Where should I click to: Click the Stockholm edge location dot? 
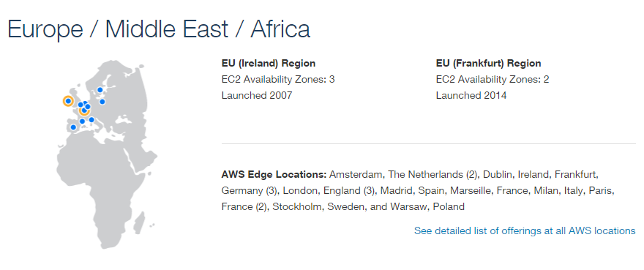click(100, 90)
